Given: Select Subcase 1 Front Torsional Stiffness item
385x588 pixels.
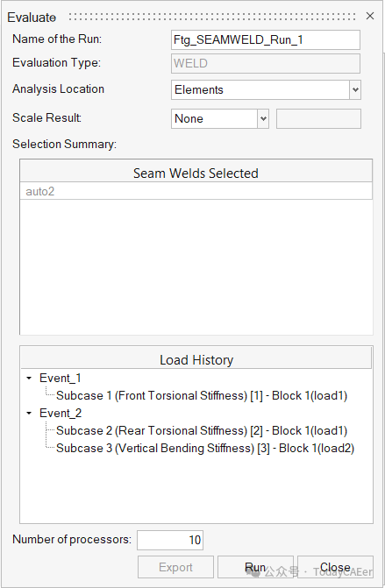Looking at the screenshot, I should 202,395.
